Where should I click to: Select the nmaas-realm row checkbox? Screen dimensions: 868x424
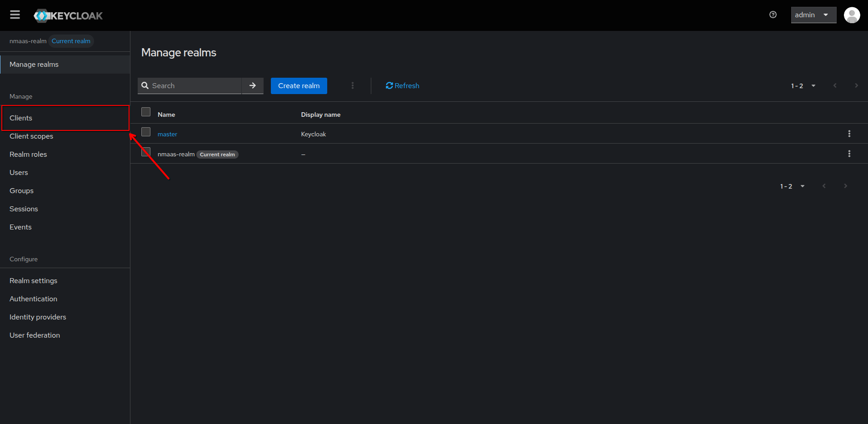[x=146, y=152]
